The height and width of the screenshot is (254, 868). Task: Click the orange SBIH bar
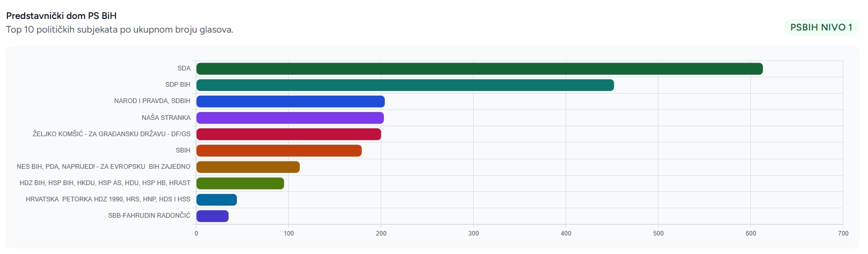click(279, 150)
